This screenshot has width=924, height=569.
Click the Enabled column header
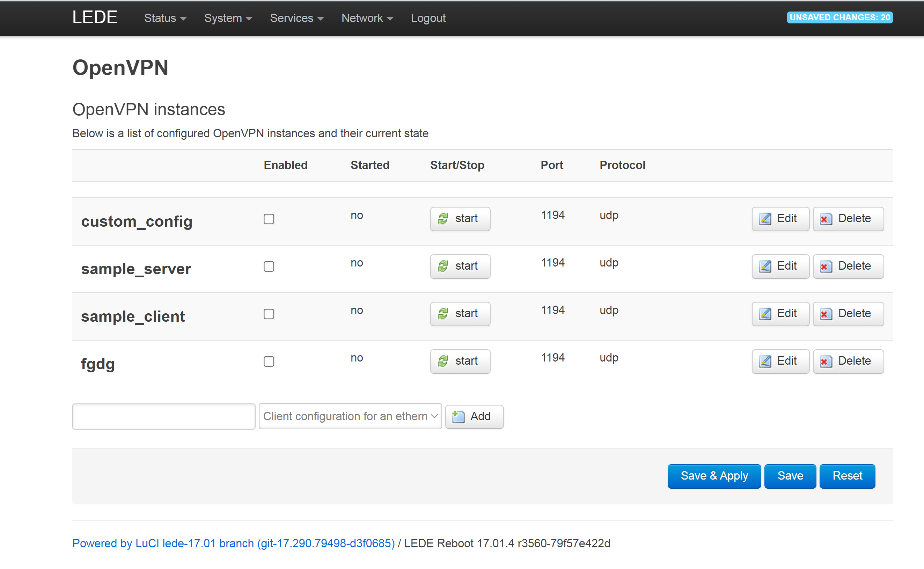pyautogui.click(x=286, y=165)
